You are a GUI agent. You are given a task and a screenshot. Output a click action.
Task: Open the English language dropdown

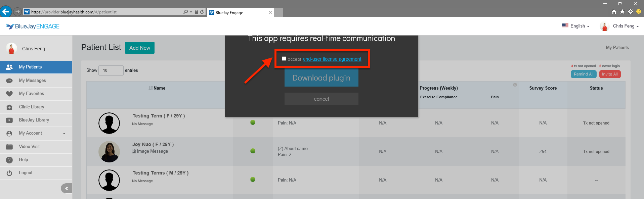point(575,26)
